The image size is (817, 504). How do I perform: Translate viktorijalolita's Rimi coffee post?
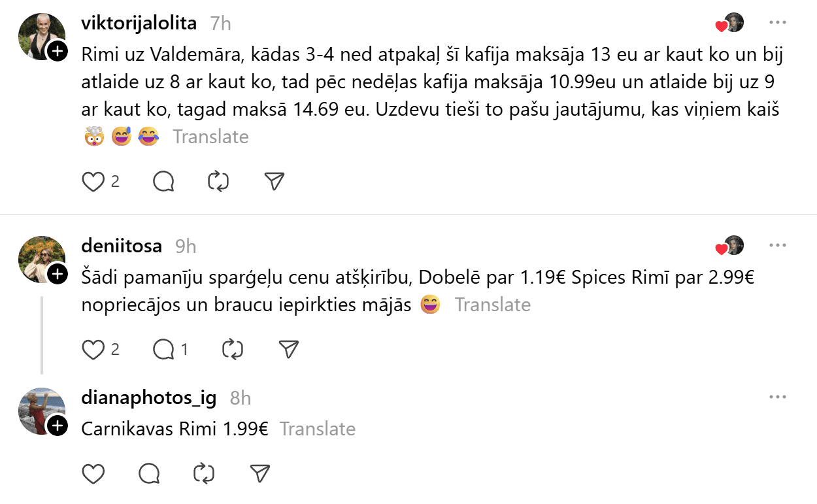coord(210,137)
